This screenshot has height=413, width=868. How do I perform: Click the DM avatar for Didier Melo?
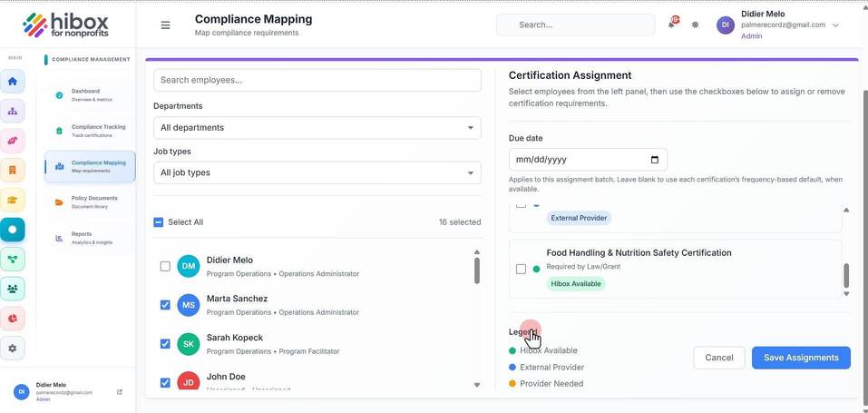click(189, 266)
